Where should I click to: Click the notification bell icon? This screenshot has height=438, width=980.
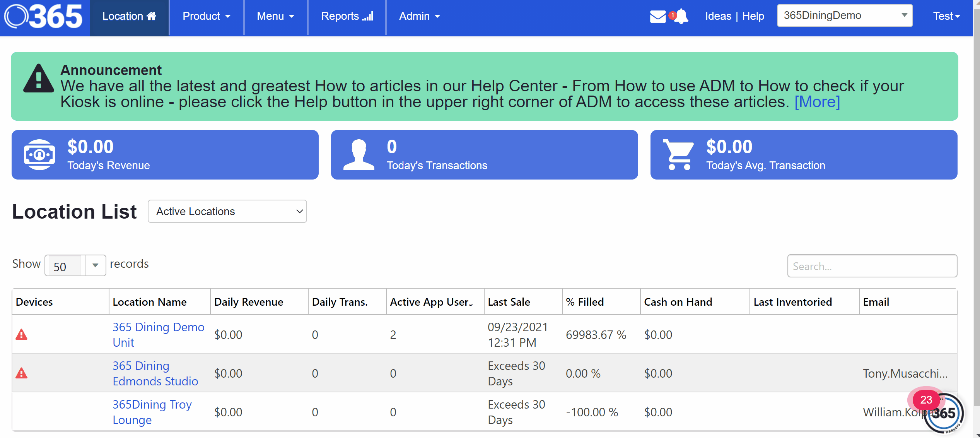(x=681, y=17)
